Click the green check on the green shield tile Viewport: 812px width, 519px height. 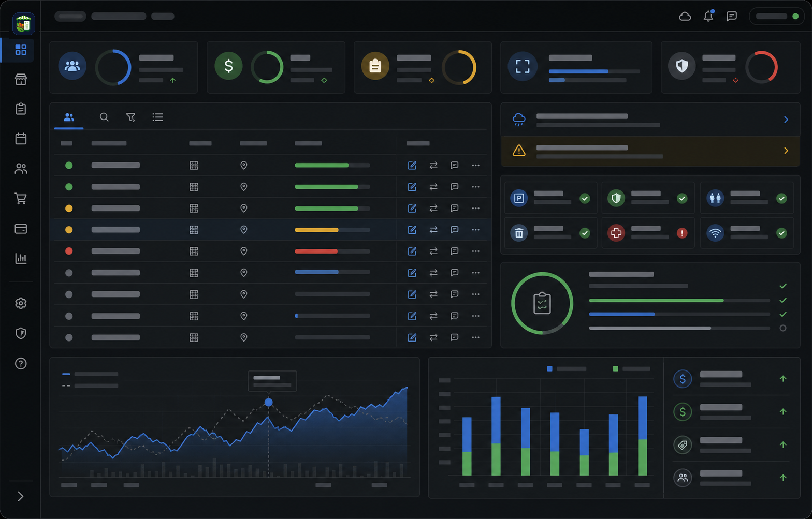pyautogui.click(x=682, y=198)
